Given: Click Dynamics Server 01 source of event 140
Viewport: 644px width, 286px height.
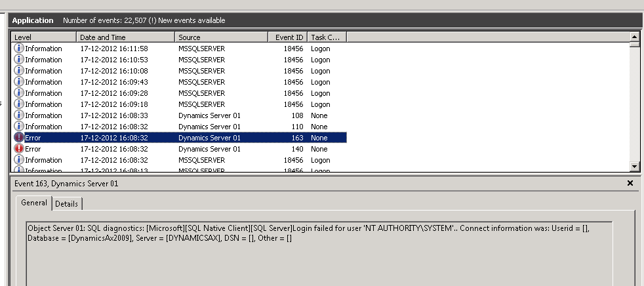Looking at the screenshot, I should click(x=209, y=149).
